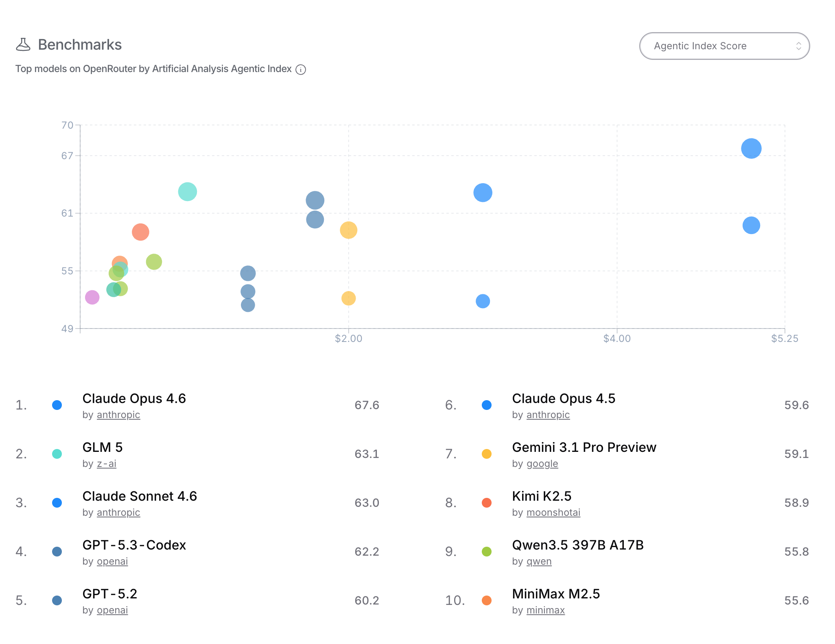Open the minimax link under MiniMax M2.5

pos(545,610)
